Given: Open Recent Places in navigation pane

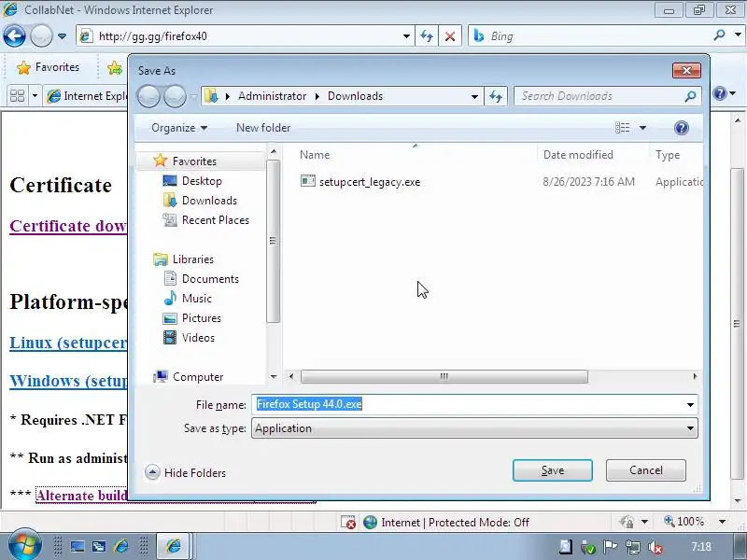Looking at the screenshot, I should [216, 220].
